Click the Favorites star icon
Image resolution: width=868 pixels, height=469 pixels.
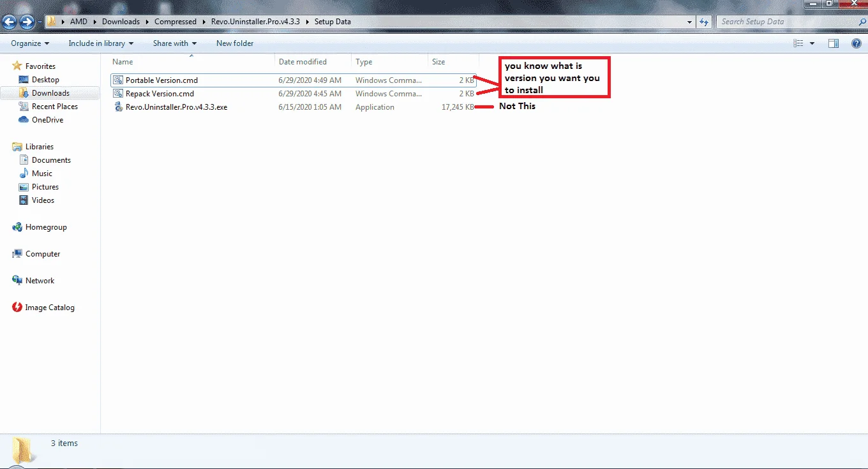(x=17, y=66)
